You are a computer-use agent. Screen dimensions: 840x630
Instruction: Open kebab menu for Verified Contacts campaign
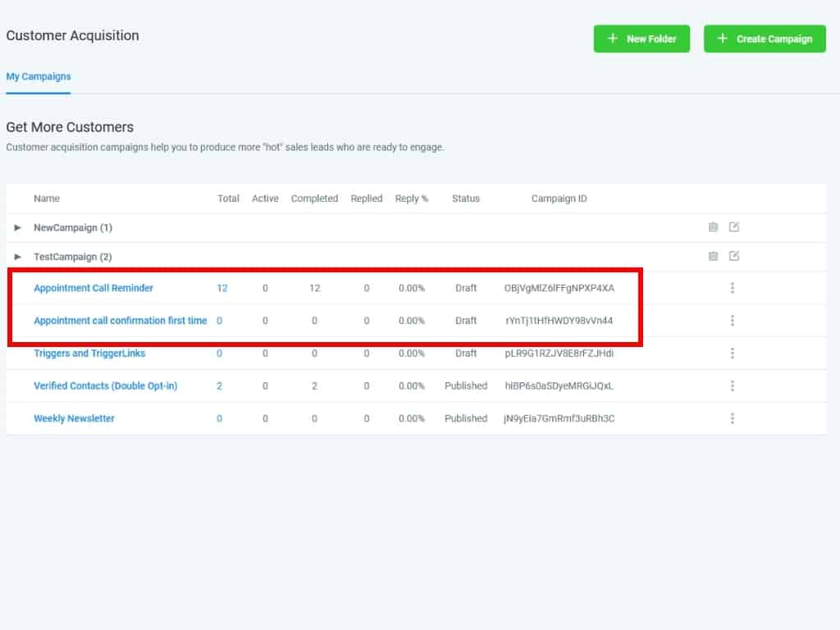[732, 386]
